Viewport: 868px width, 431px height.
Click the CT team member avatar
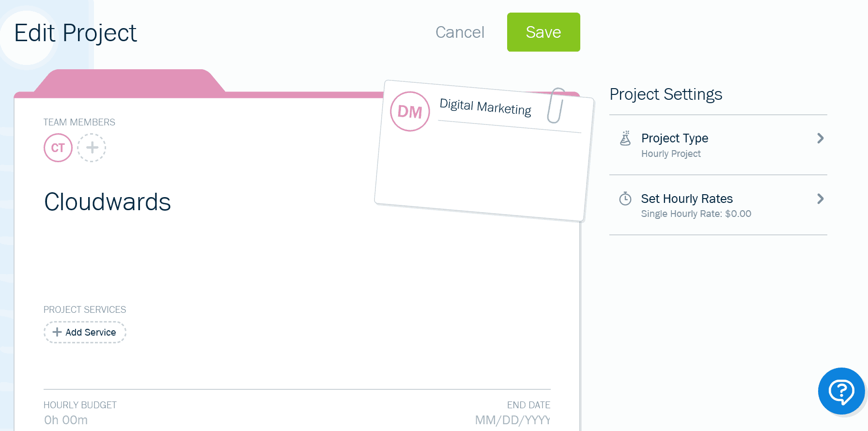pyautogui.click(x=58, y=148)
